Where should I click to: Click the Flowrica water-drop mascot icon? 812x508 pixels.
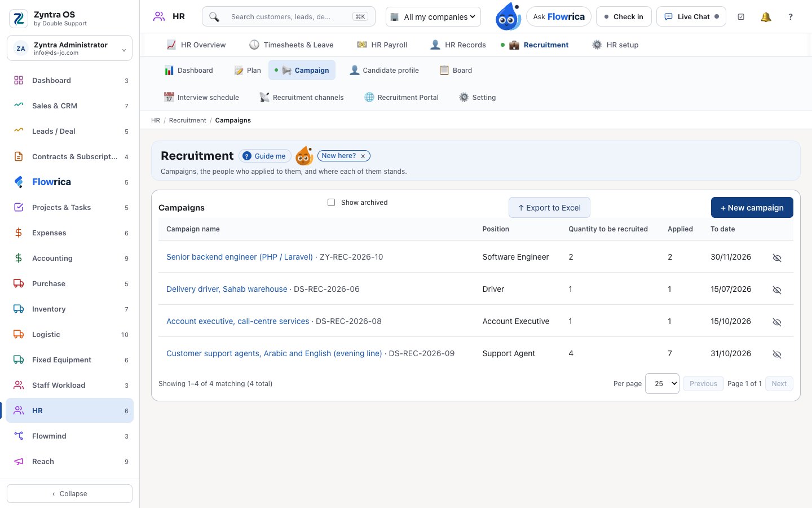[x=508, y=16]
